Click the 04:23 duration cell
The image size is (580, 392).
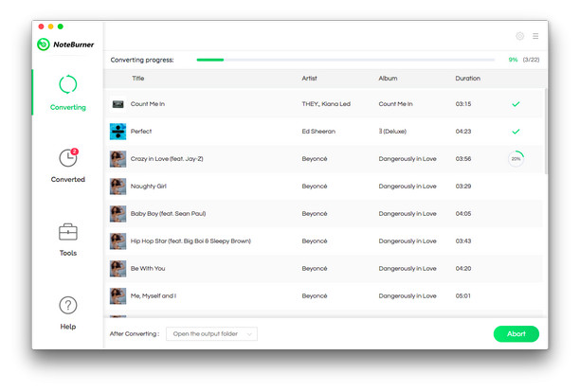[463, 132]
